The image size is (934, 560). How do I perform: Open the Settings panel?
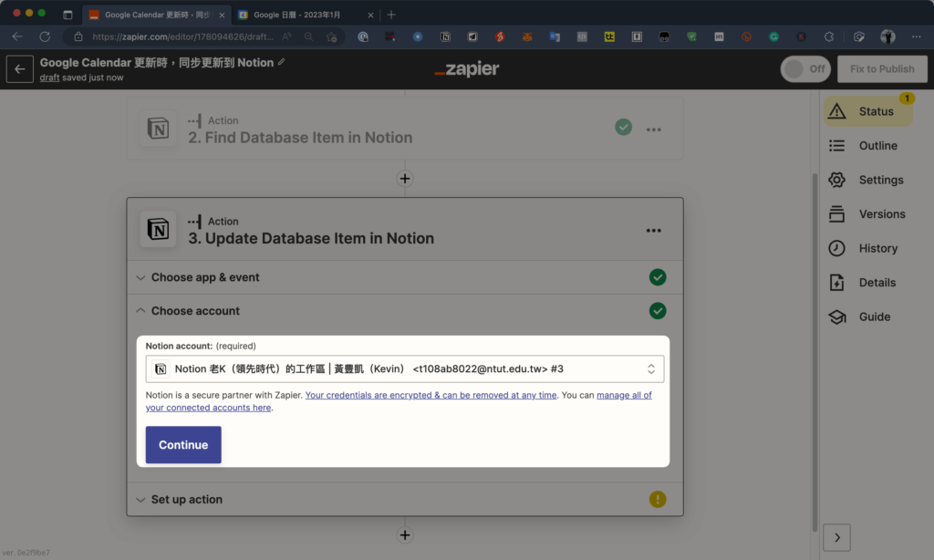(x=868, y=180)
